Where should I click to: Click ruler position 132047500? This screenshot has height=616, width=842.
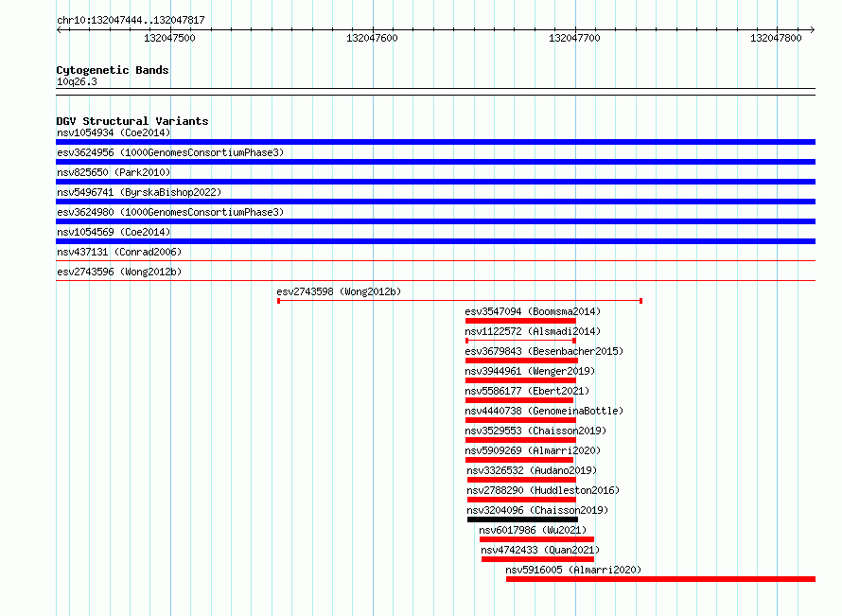pos(169,38)
